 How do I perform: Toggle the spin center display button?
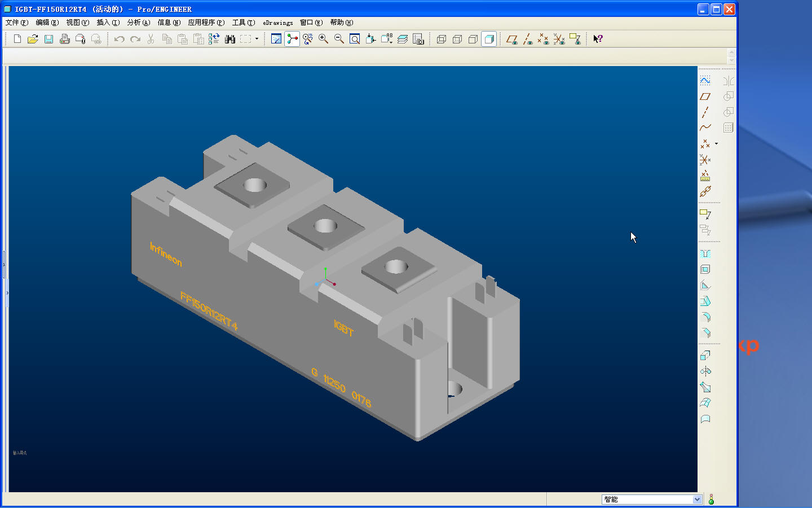292,39
